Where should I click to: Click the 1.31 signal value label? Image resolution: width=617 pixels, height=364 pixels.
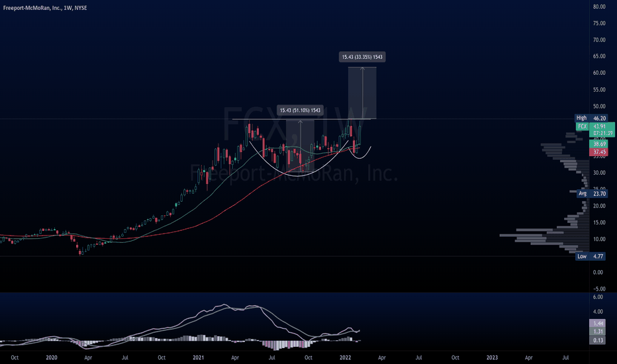[598, 332]
